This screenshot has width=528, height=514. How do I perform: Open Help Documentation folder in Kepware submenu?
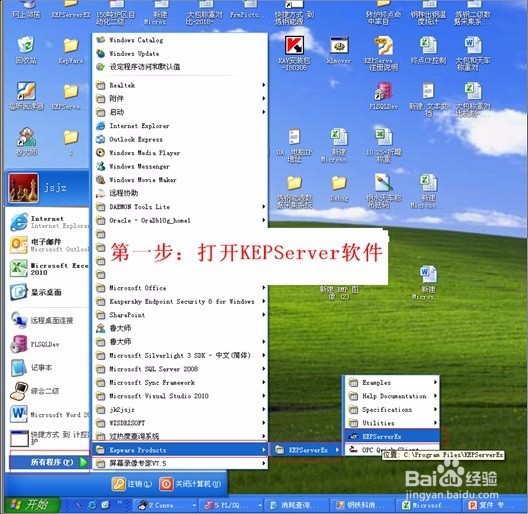pos(392,396)
